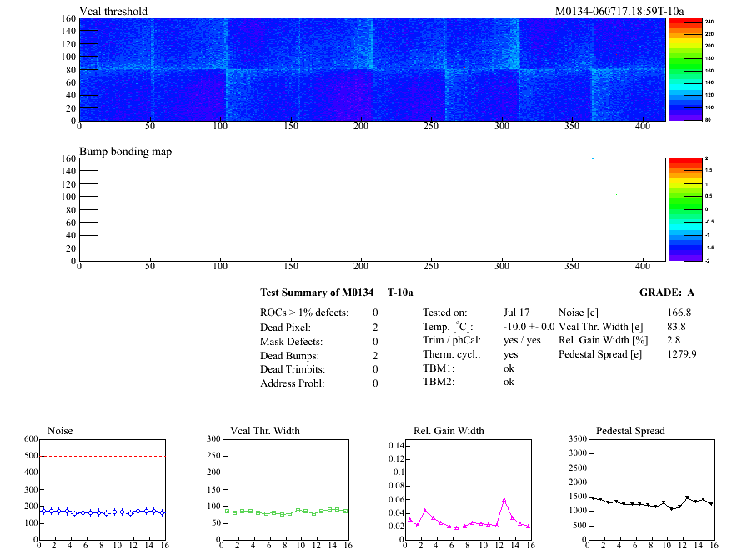Click the Noise [e] value 166.8
Viewport: 747px width, 560px height.
tap(679, 312)
